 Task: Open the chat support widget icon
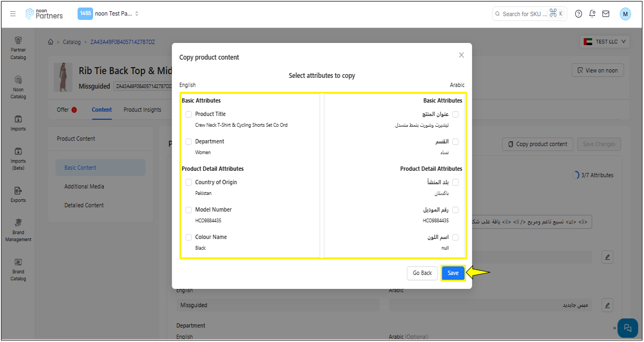pos(627,328)
